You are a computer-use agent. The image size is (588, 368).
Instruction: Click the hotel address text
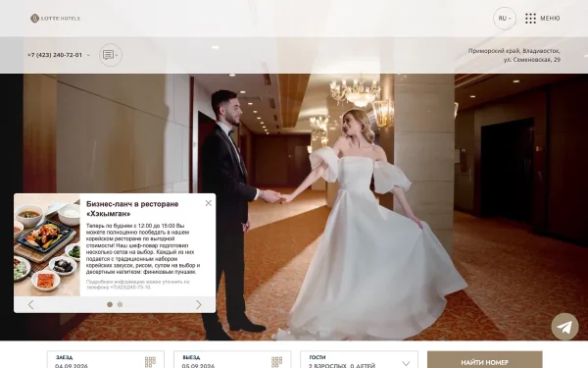[514, 55]
